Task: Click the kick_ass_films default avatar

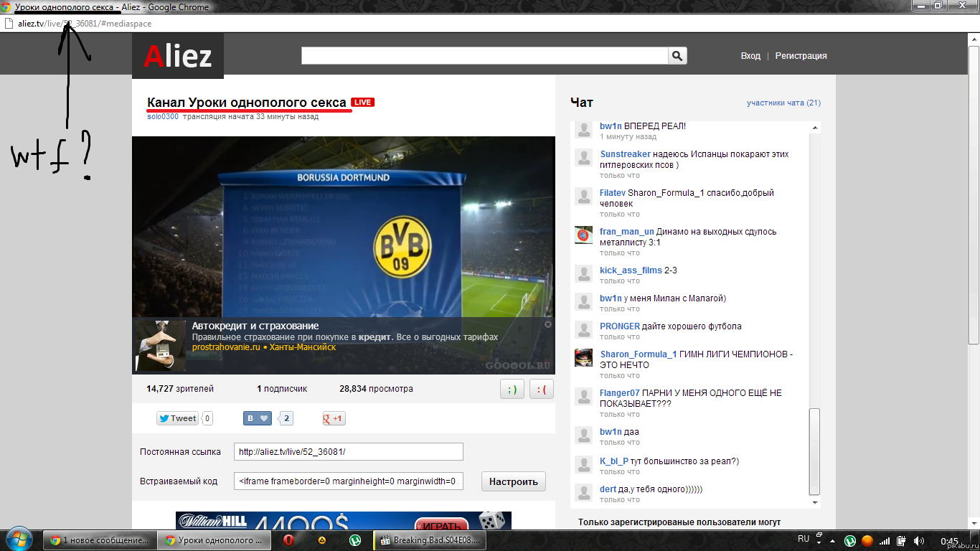Action: (x=583, y=274)
